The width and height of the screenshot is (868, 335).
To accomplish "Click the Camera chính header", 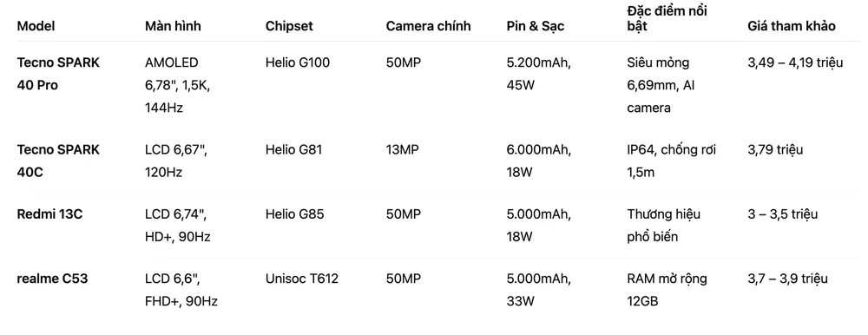I will click(429, 26).
